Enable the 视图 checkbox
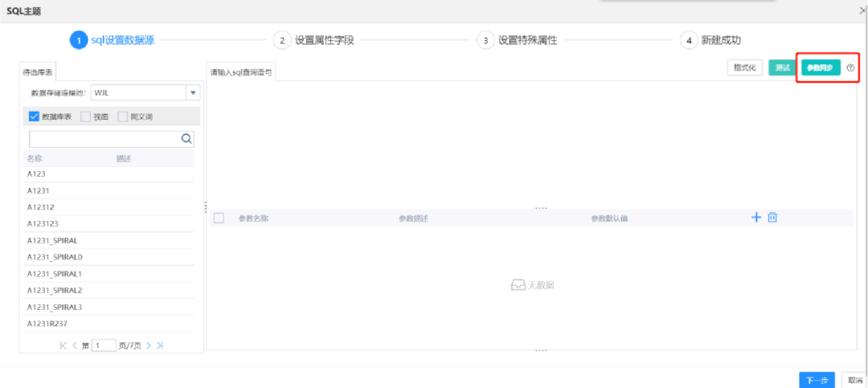The width and height of the screenshot is (868, 388). click(85, 116)
